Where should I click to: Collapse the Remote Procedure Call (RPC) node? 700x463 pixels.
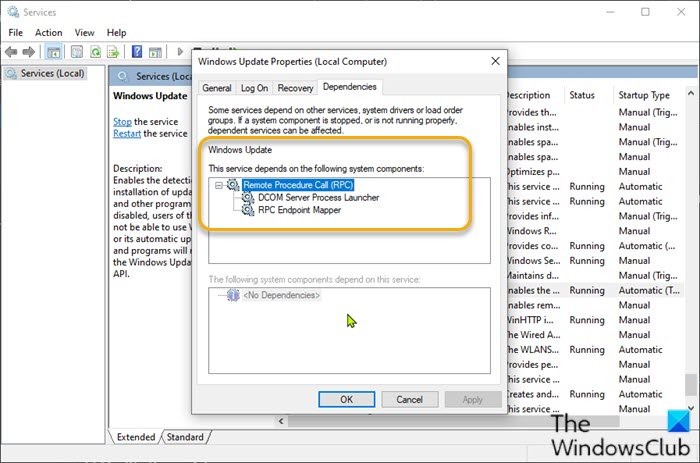(219, 185)
